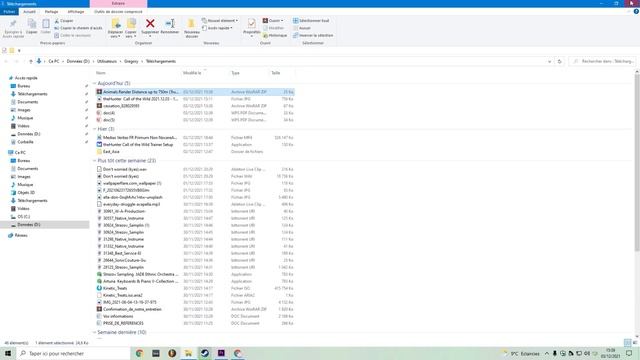Click Ce PC in the address breadcrumb
Screen dimensions: 640x360
coord(53,61)
